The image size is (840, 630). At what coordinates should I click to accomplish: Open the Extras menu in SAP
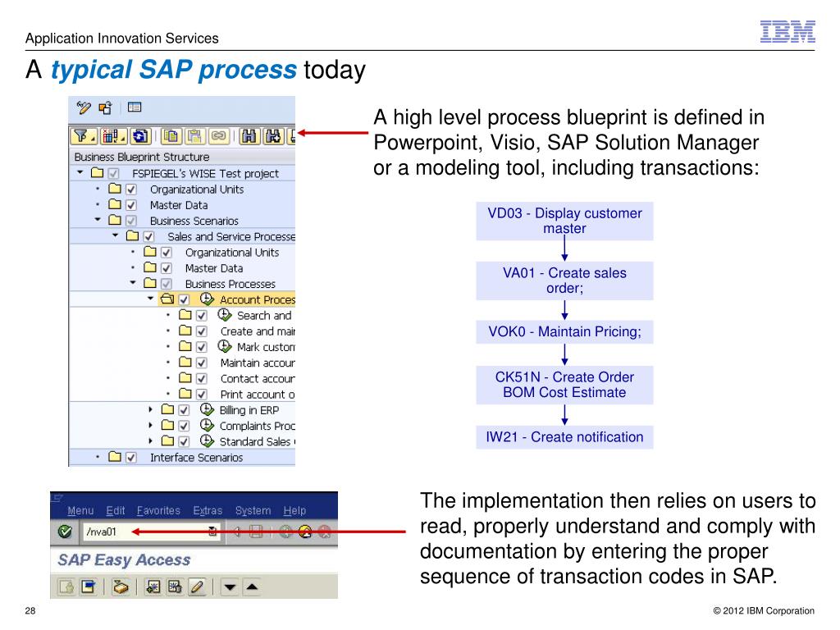tap(208, 510)
